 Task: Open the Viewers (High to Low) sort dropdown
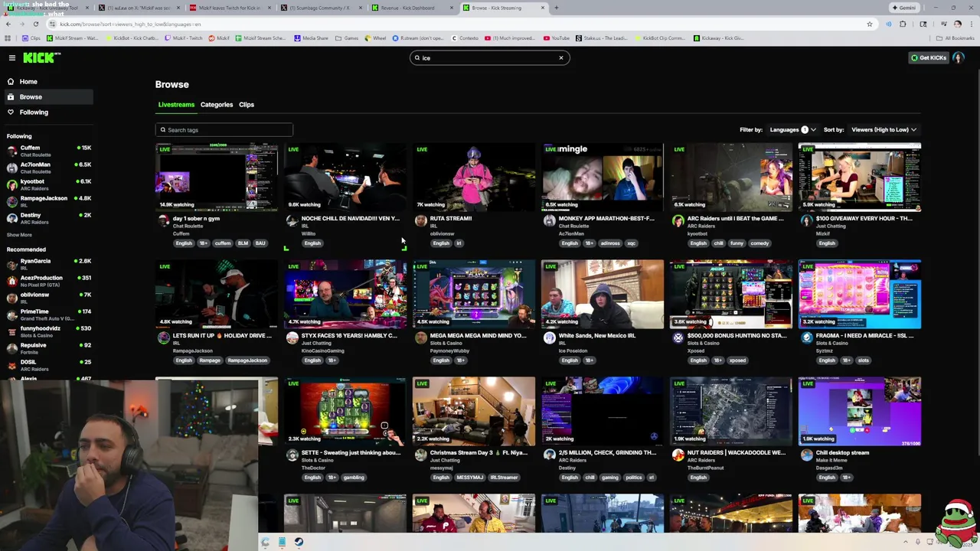884,129
